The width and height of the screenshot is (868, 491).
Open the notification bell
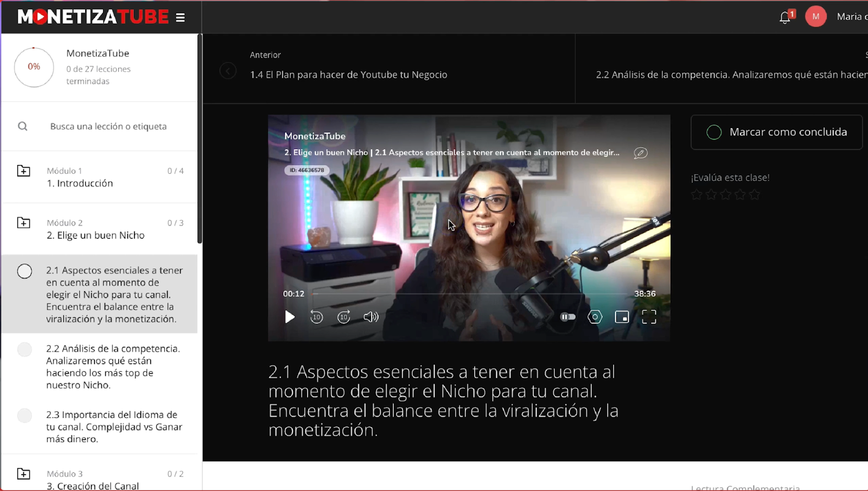tap(784, 16)
